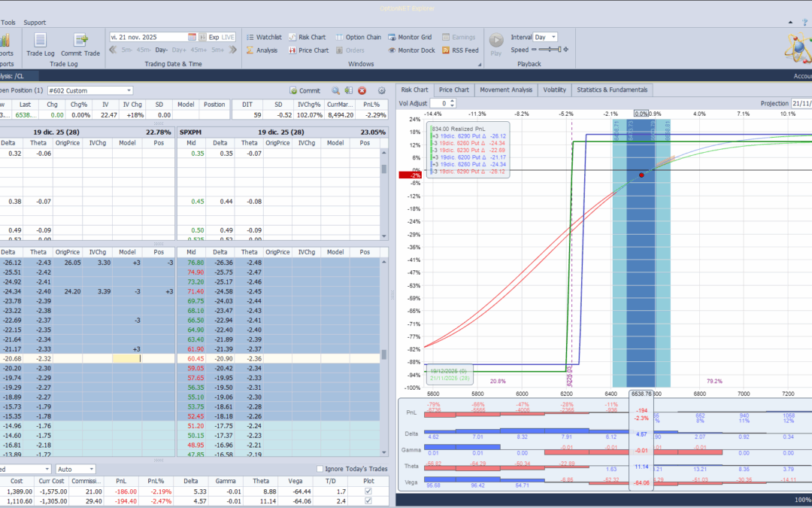
Task: Switch to the Movement Analysis tab
Action: [506, 90]
